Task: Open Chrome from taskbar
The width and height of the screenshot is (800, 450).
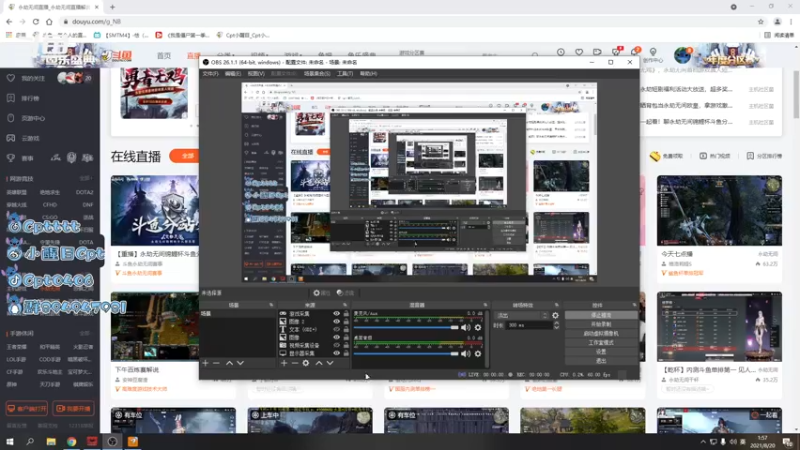Action: 71,441
